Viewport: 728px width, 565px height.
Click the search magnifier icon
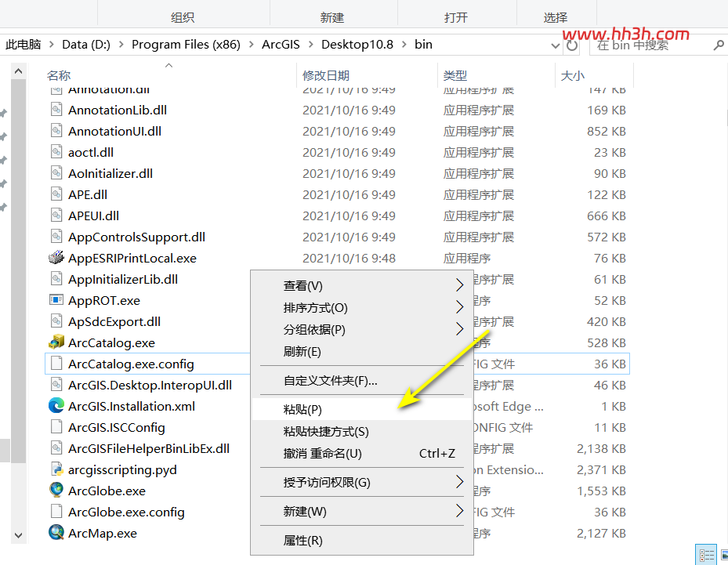pos(719,45)
